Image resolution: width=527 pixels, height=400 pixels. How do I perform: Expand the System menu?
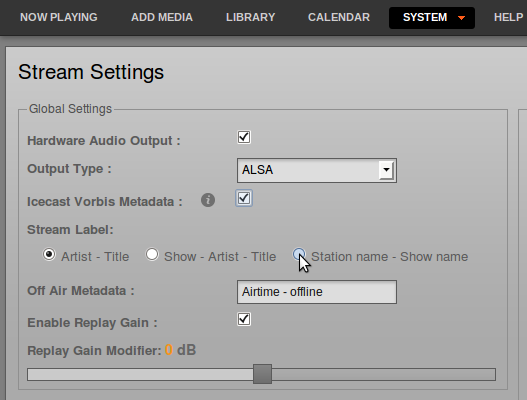click(432, 18)
